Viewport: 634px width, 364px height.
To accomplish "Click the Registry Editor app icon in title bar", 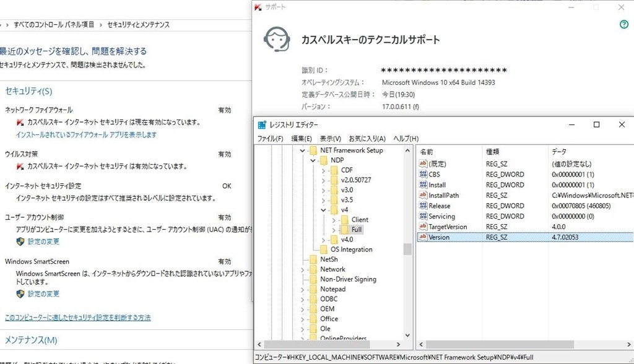I will 262,124.
